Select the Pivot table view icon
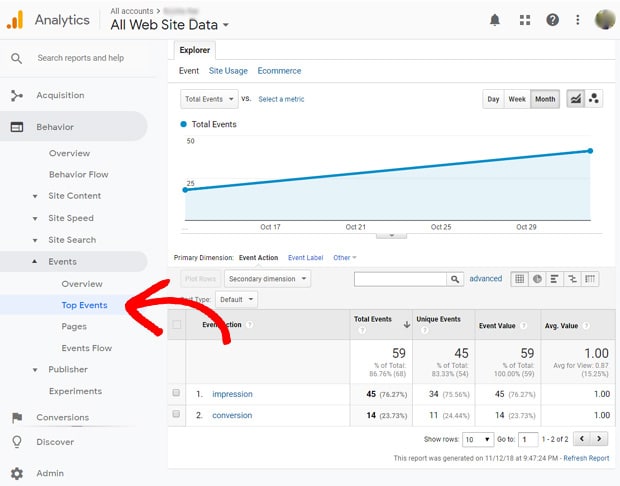The width and height of the screenshot is (620, 486). (x=590, y=279)
